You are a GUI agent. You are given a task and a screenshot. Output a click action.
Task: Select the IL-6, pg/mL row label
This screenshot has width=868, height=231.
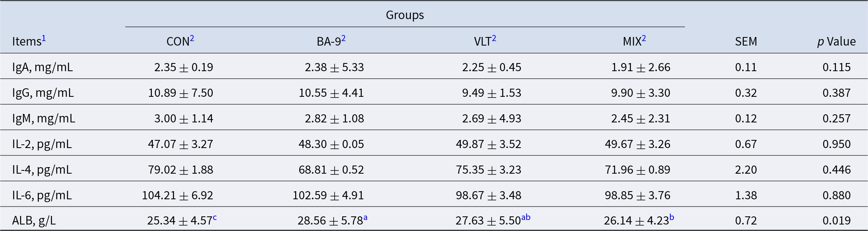tap(42, 195)
